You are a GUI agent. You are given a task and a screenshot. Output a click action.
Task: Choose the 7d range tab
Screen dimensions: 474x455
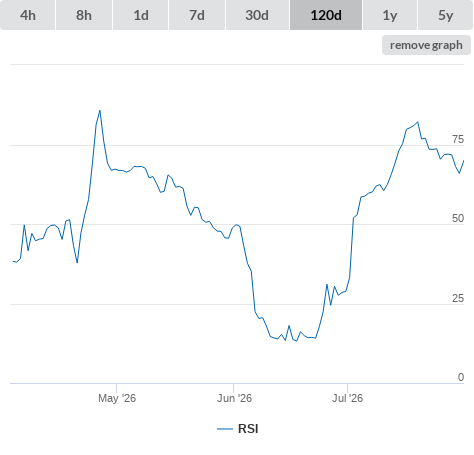click(x=197, y=15)
